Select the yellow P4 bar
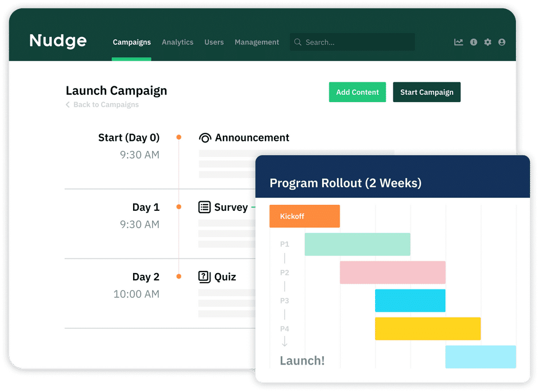539x392 pixels. click(428, 329)
